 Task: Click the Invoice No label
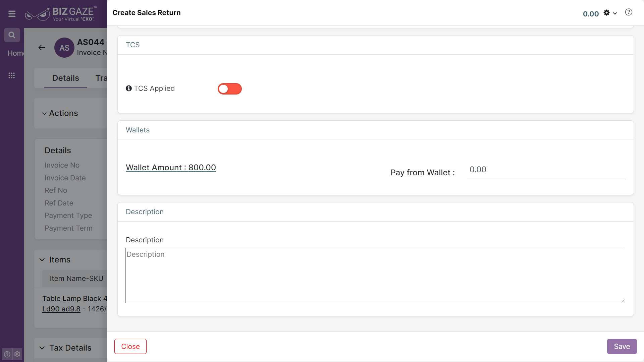tap(62, 165)
